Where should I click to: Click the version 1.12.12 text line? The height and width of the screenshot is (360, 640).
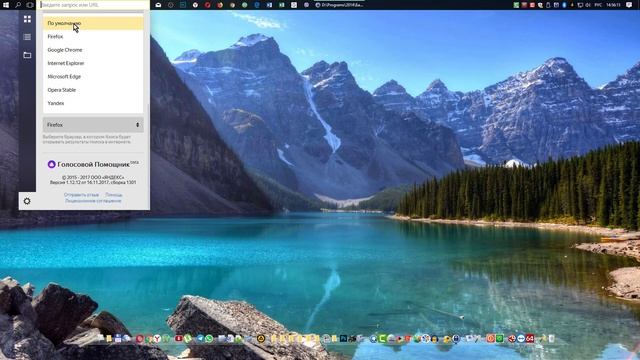pyautogui.click(x=93, y=182)
